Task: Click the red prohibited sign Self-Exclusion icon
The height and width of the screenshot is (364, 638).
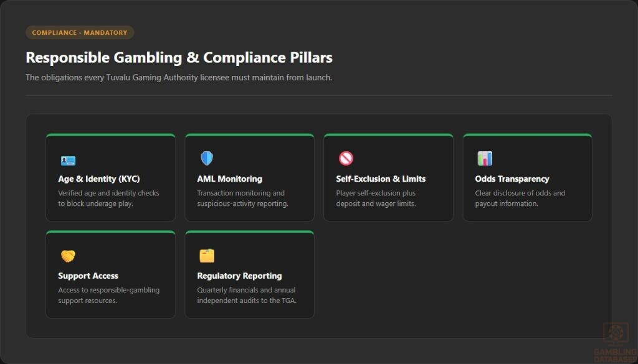Action: pos(346,159)
